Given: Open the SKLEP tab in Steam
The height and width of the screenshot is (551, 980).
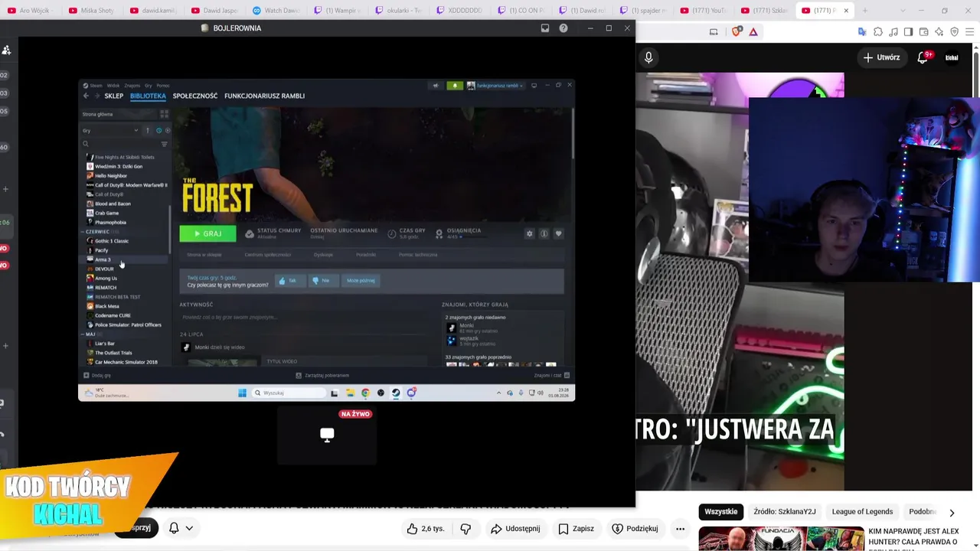Looking at the screenshot, I should click(114, 96).
